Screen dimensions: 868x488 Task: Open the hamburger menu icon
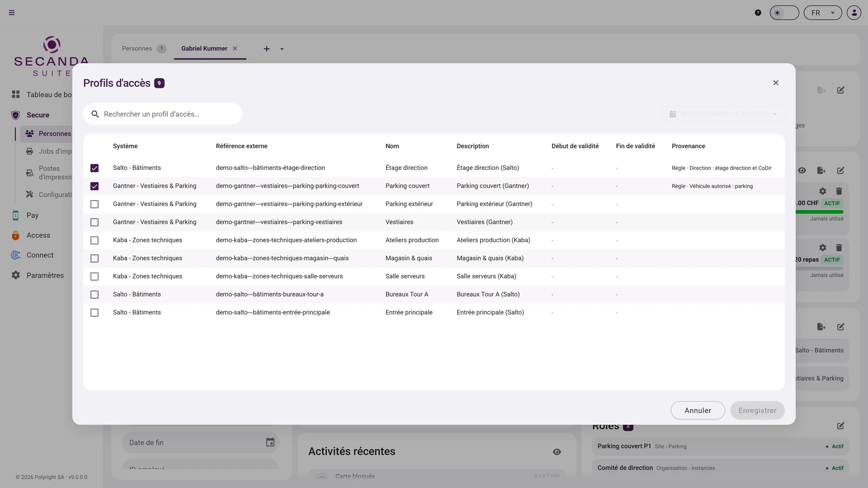tap(12, 13)
